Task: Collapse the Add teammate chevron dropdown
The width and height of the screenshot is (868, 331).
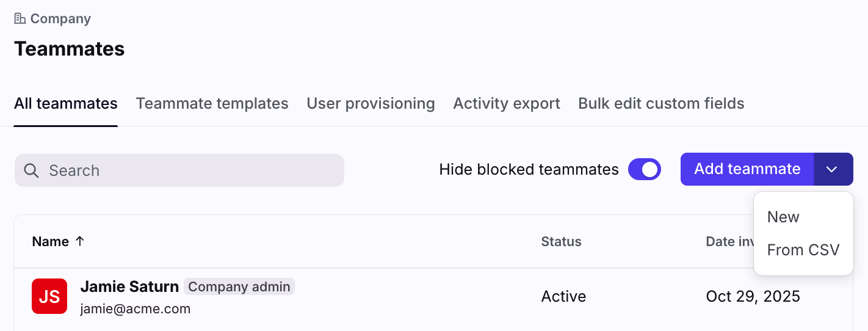Action: (833, 169)
